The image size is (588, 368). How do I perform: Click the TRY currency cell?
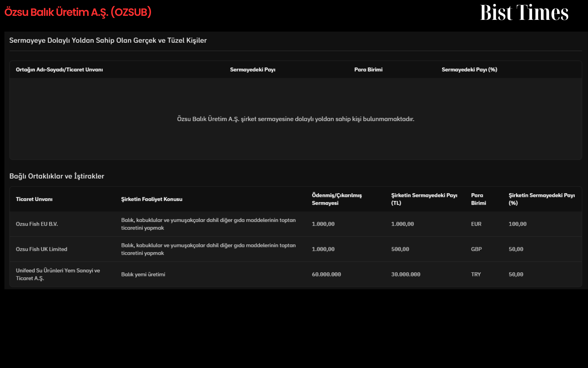coord(476,275)
